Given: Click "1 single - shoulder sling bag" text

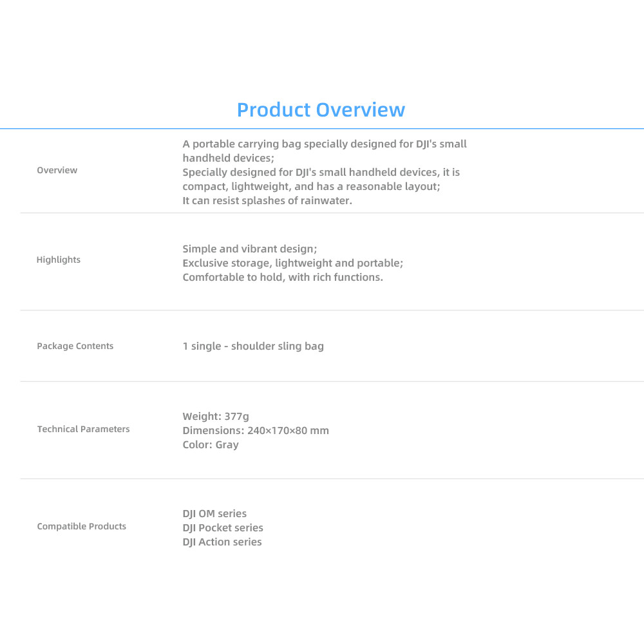Looking at the screenshot, I should (253, 346).
